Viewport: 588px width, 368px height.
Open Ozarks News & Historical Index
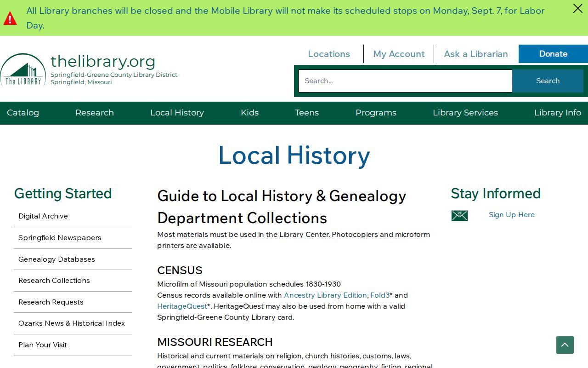pyautogui.click(x=73, y=323)
